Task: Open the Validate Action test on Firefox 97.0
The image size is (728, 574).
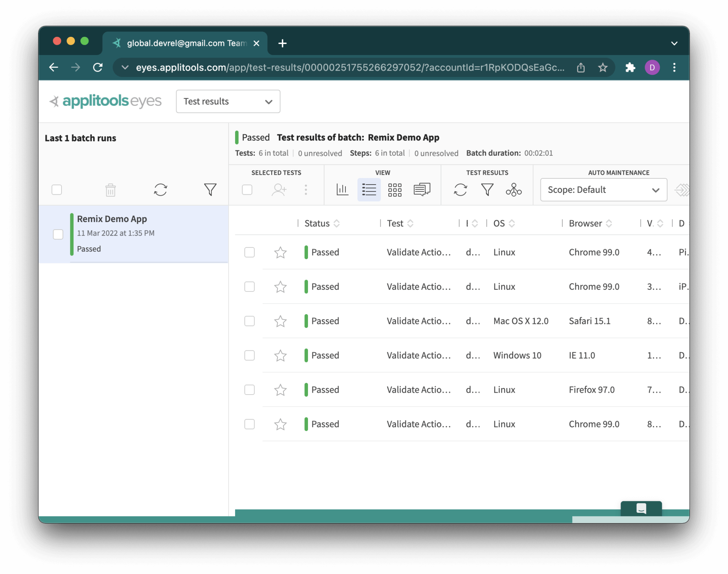Action: pyautogui.click(x=419, y=390)
